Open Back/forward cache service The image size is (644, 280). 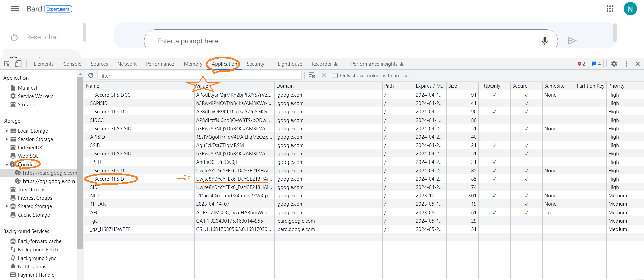(x=40, y=241)
